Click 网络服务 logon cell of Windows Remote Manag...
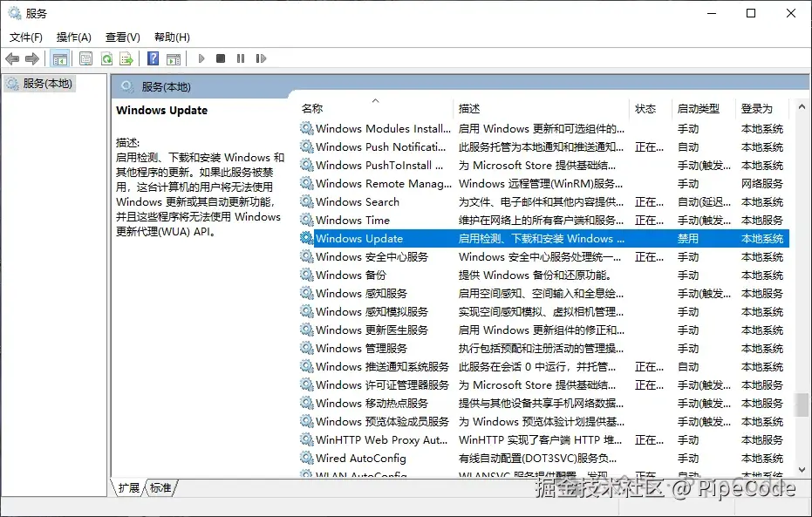Image resolution: width=812 pixels, height=517 pixels. [761, 184]
